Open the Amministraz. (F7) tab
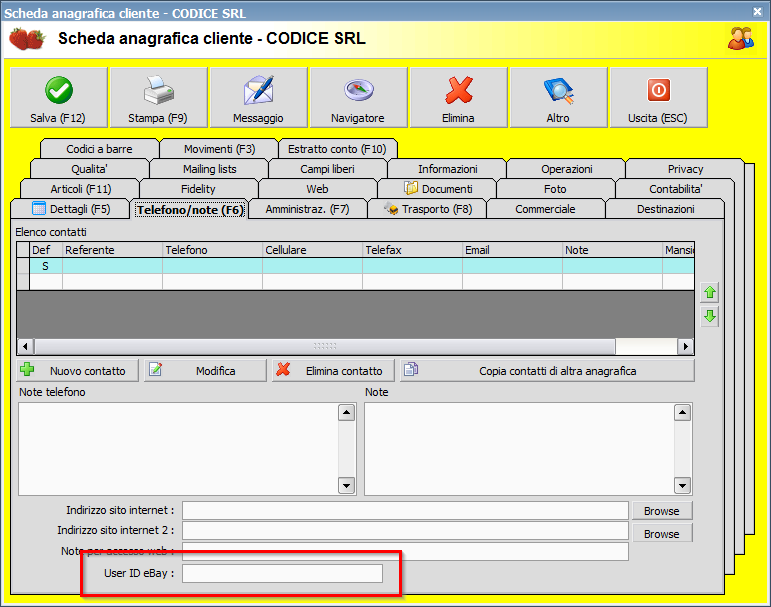Viewport: 771px width, 607px height. point(308,209)
